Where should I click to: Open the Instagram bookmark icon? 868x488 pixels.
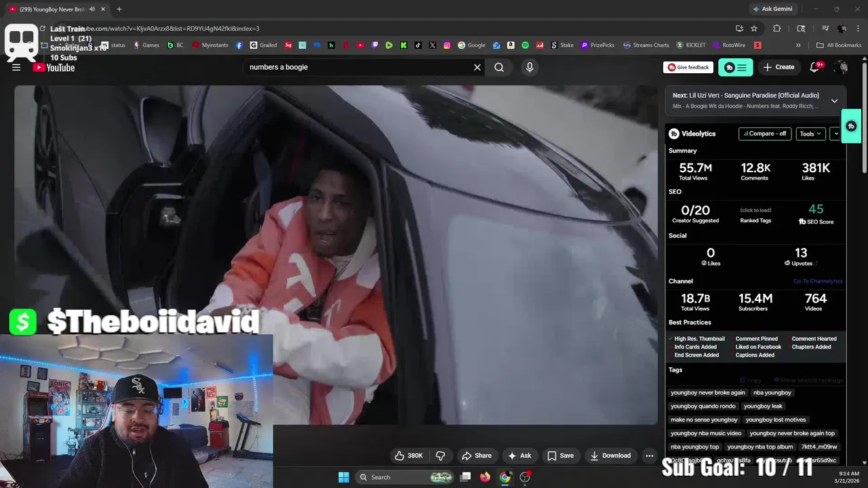click(x=447, y=45)
